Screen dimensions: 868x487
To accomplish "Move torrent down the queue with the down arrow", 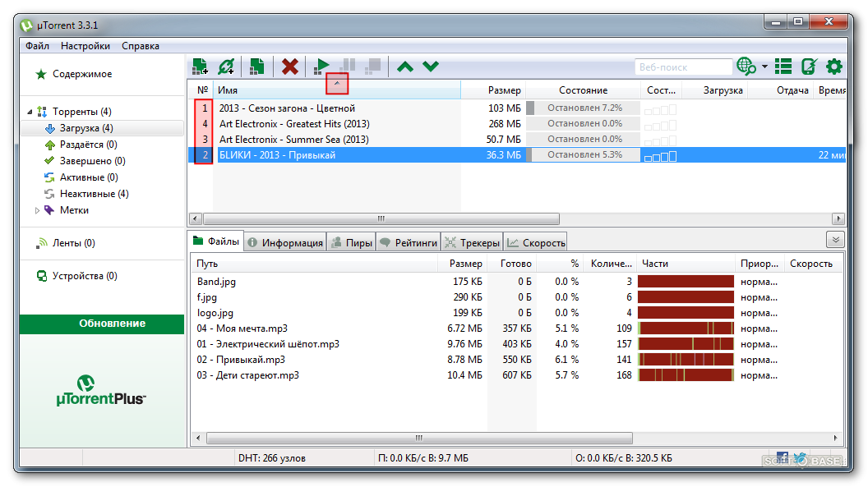I will coord(431,67).
